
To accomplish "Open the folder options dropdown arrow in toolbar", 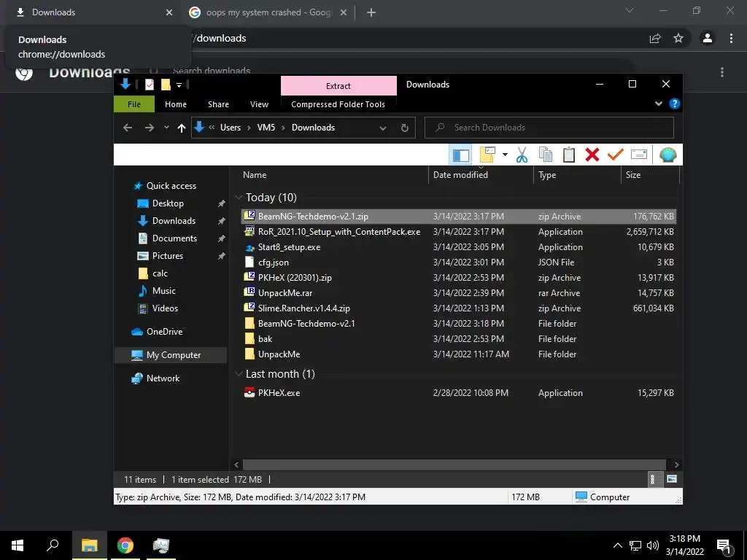I will point(505,155).
